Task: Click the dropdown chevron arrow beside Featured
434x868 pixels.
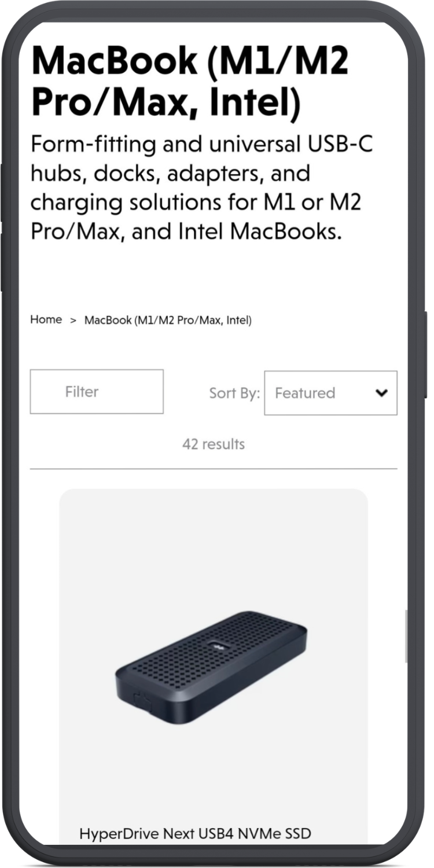Action: click(x=381, y=393)
